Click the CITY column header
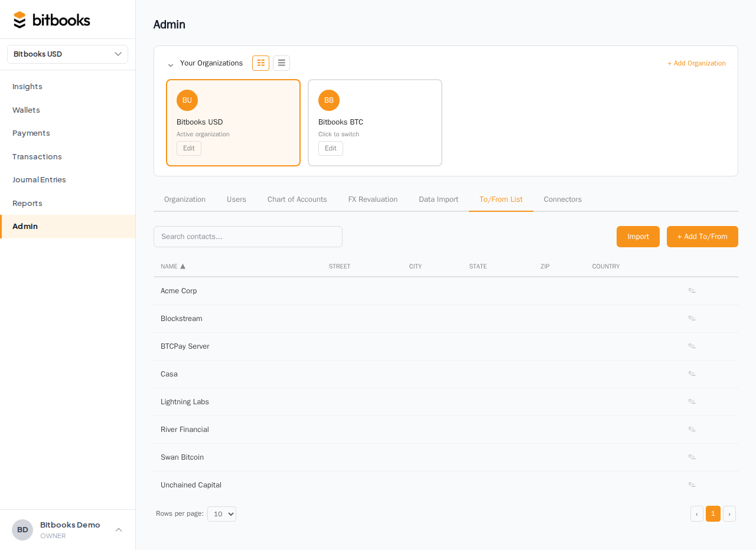Screen dimensions: 756x550 tap(415, 266)
